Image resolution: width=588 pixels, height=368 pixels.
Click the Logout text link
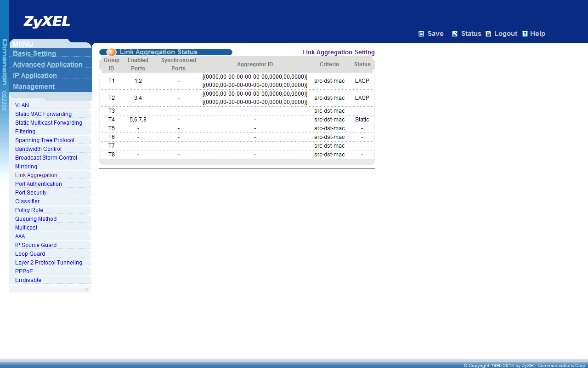[506, 34]
